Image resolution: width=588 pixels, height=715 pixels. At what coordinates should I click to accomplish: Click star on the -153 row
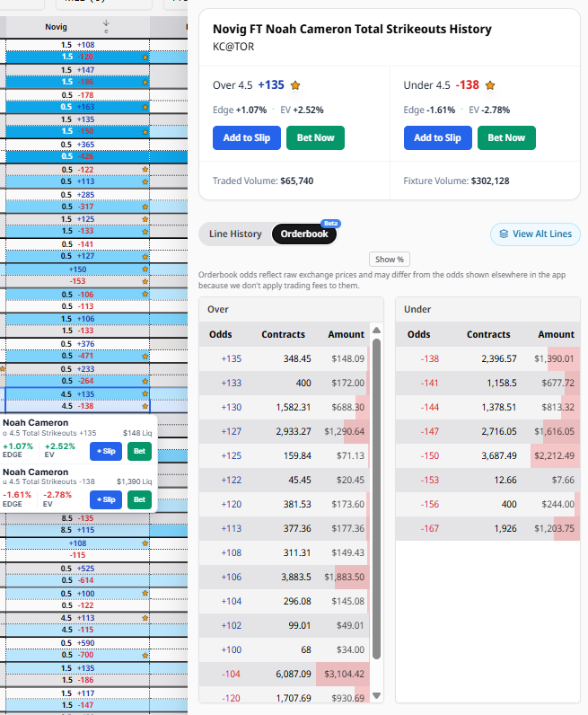click(x=145, y=281)
